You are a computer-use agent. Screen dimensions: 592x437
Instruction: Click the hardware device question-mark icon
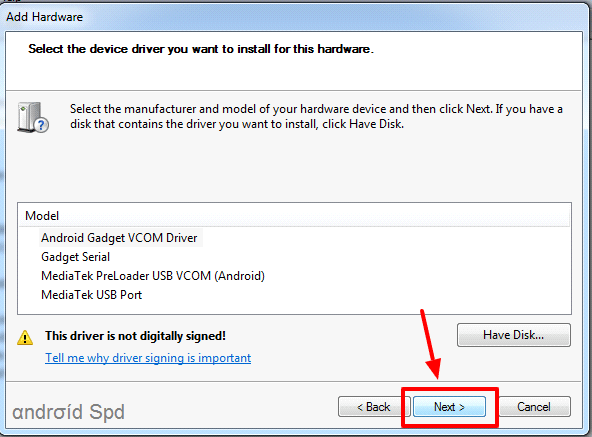33,117
